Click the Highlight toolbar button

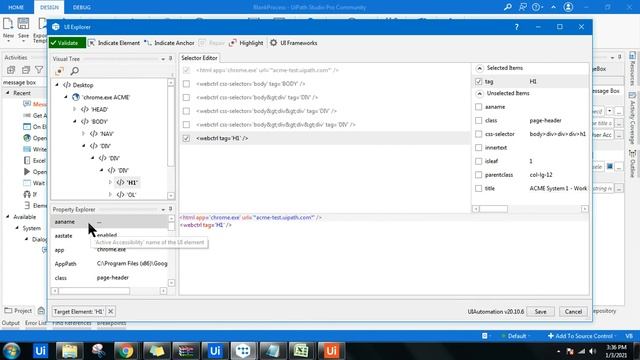[x=246, y=43]
